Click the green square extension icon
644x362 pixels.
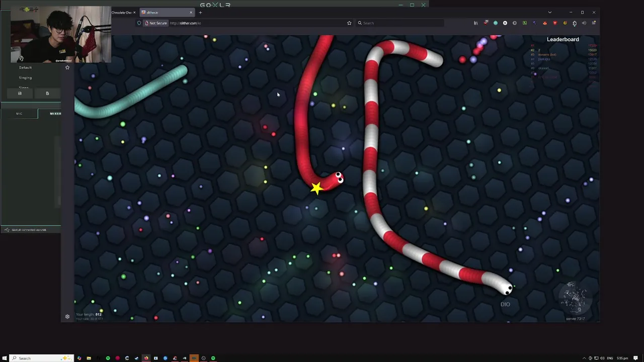(525, 23)
